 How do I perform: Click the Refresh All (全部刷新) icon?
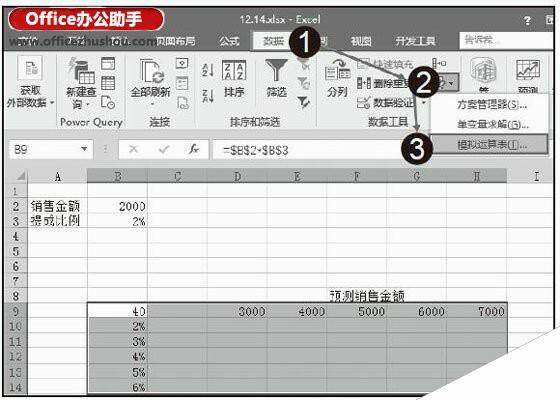click(x=151, y=71)
